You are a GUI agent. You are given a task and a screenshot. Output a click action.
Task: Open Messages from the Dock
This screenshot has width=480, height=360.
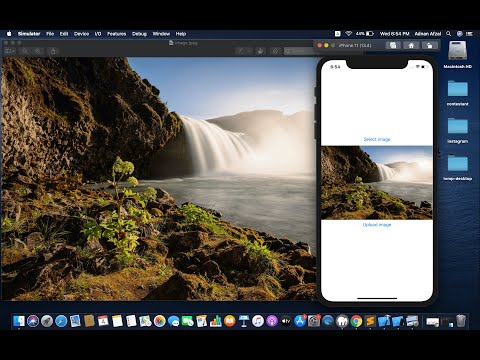(174, 321)
